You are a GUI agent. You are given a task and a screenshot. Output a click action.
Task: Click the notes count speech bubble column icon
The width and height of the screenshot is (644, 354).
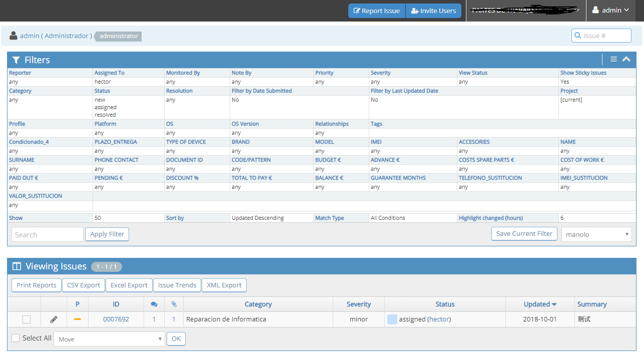tap(154, 304)
